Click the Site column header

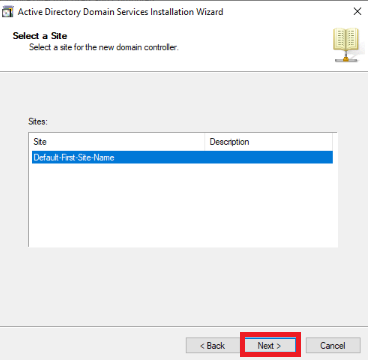[118, 142]
